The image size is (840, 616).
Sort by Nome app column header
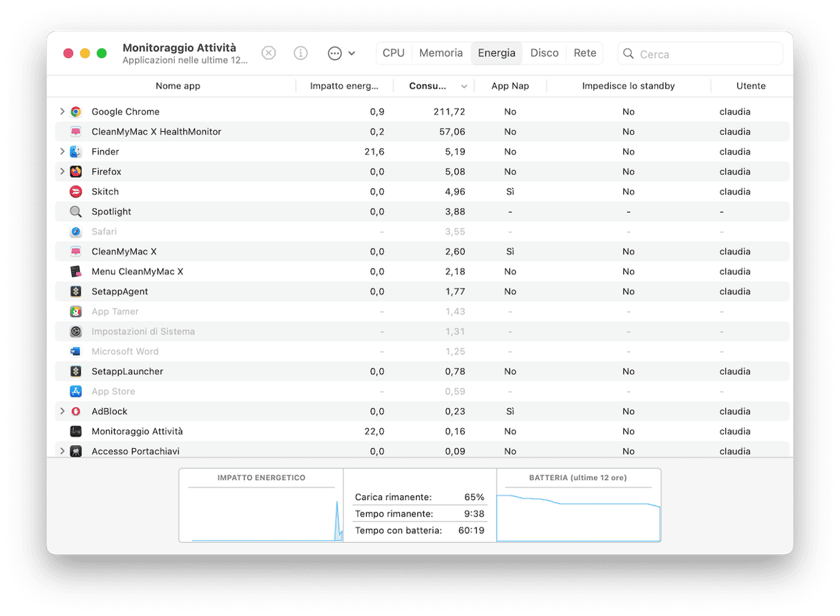pyautogui.click(x=178, y=86)
